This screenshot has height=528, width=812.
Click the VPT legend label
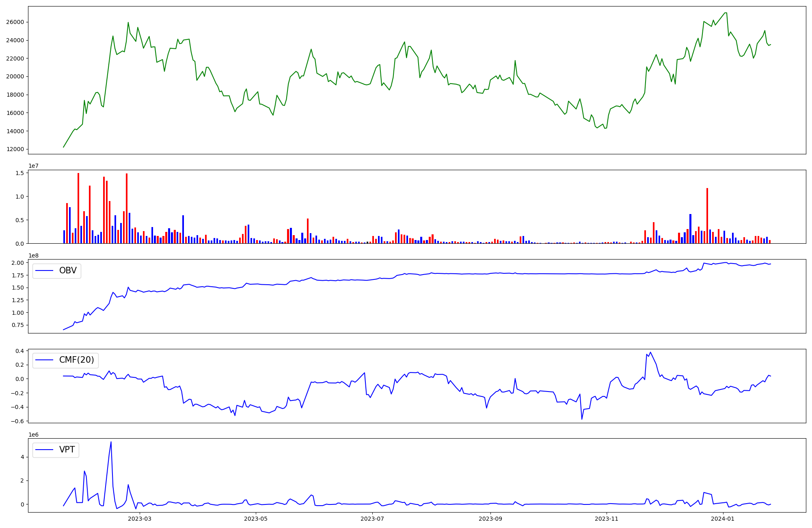67,450
